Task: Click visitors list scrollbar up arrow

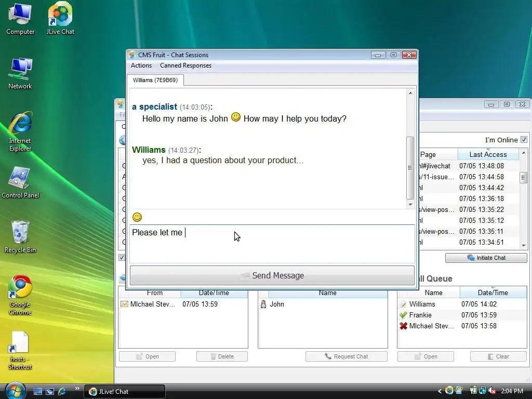Action: (x=524, y=152)
